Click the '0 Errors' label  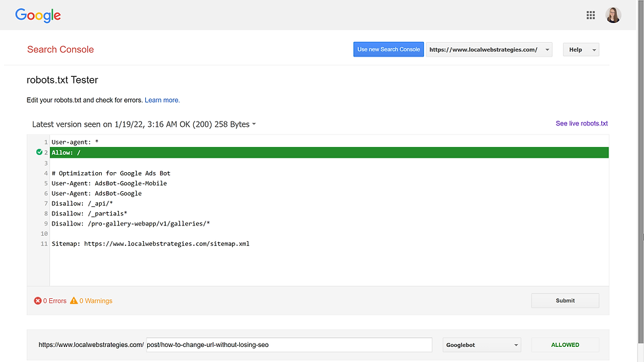[55, 301]
